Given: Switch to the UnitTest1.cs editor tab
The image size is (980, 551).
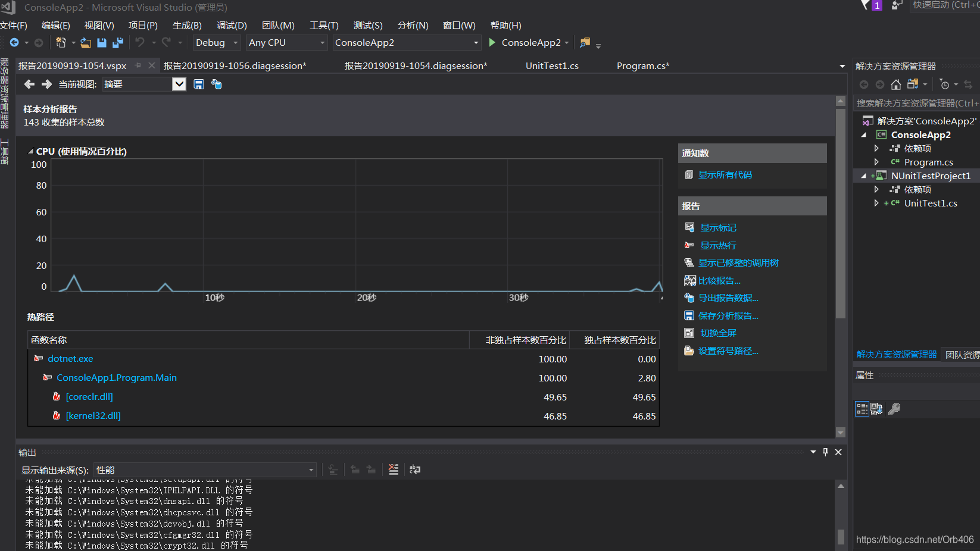Looking at the screenshot, I should click(x=552, y=66).
